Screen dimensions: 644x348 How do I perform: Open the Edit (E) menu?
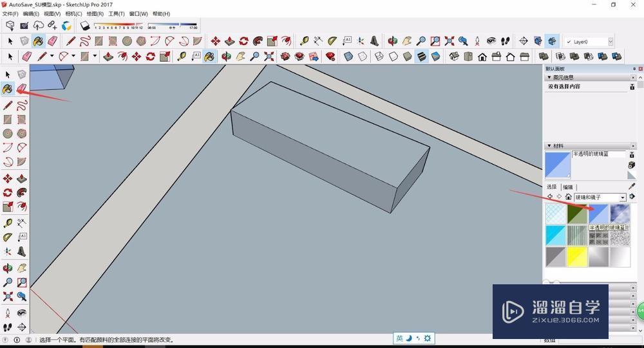point(31,14)
